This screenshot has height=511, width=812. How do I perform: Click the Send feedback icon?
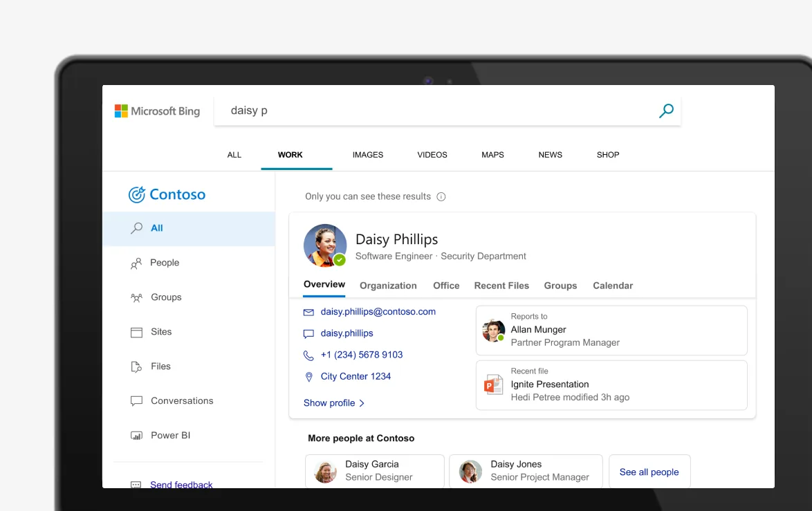136,485
